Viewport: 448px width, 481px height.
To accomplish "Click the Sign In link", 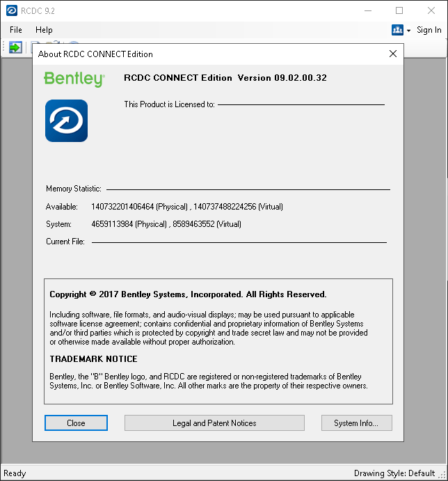I will click(x=429, y=30).
